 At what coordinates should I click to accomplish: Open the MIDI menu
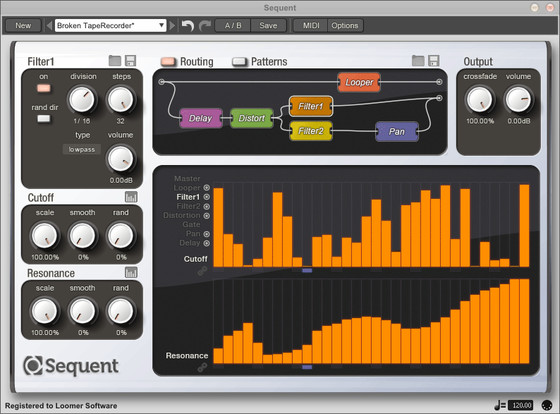(x=311, y=26)
